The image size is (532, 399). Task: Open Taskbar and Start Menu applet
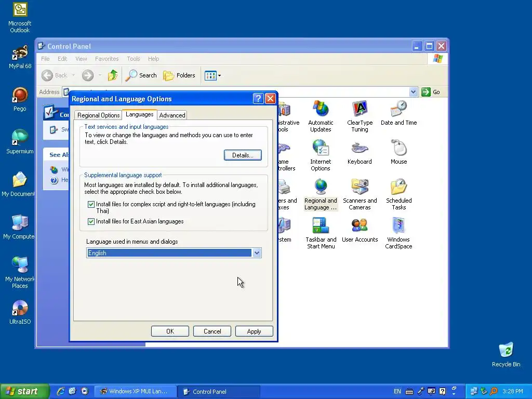[x=321, y=233]
